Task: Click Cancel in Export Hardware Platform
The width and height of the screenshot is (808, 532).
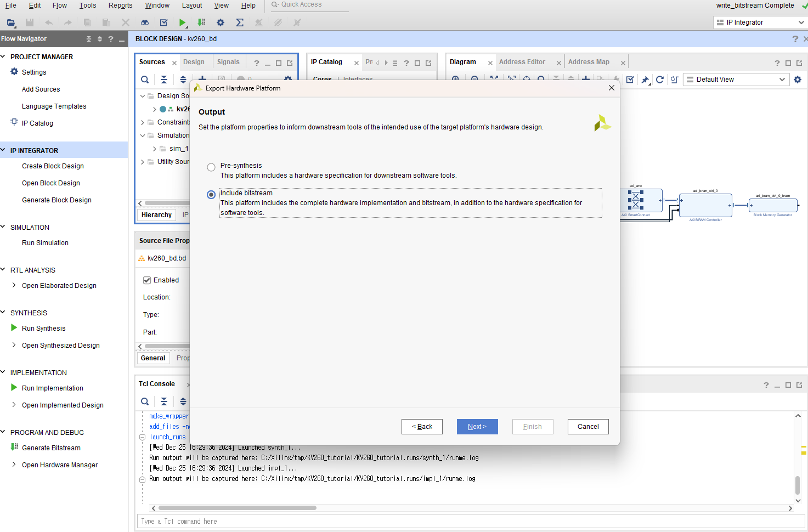Action: (588, 427)
